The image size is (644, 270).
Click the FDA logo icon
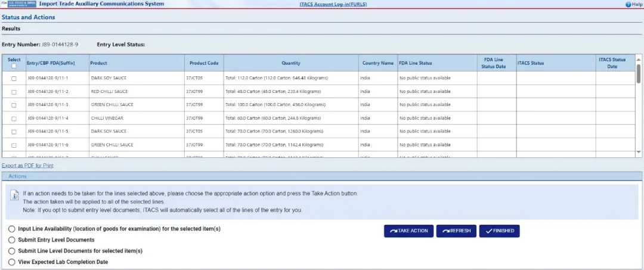coord(18,4)
